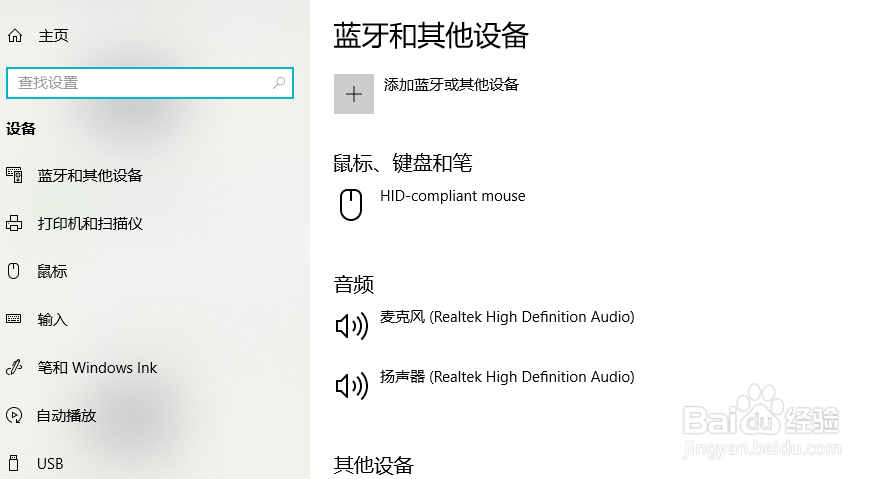Select 麦克风 Realtek High Definition Audio device
This screenshot has width=890, height=479.
coord(507,317)
